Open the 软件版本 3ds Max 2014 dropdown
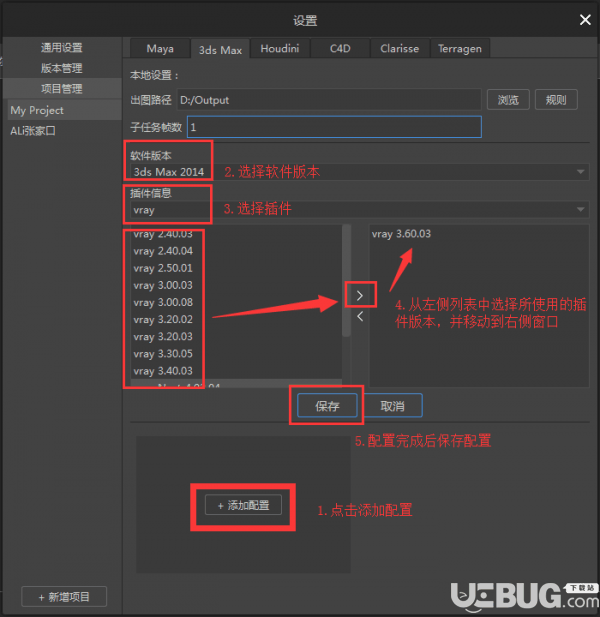Screen dimensions: 600x617 click(x=360, y=172)
